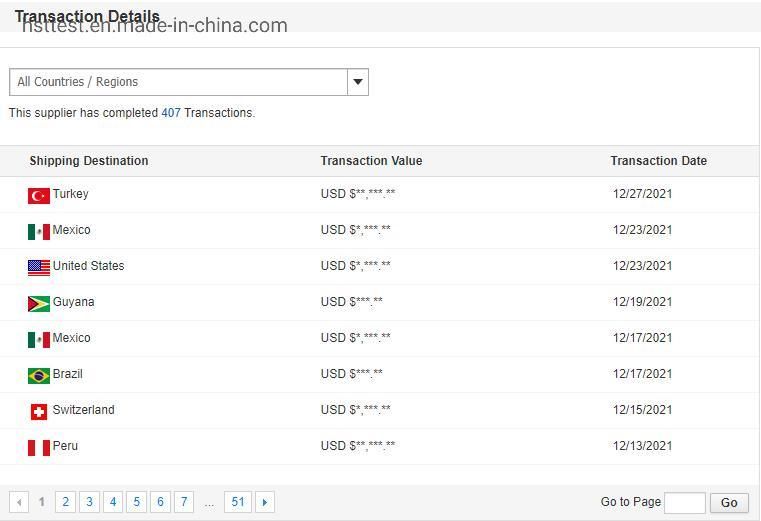
Task: Click the Mexico flag dated 12/23/2021
Action: pos(39,232)
